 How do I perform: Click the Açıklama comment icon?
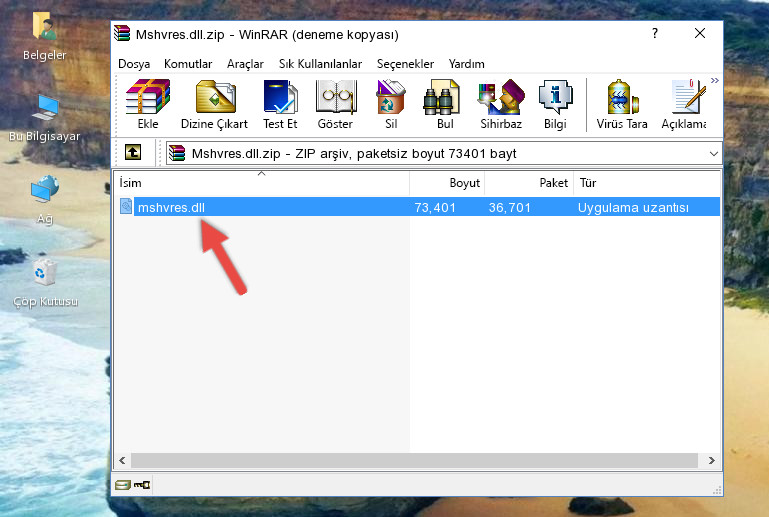coord(684,104)
